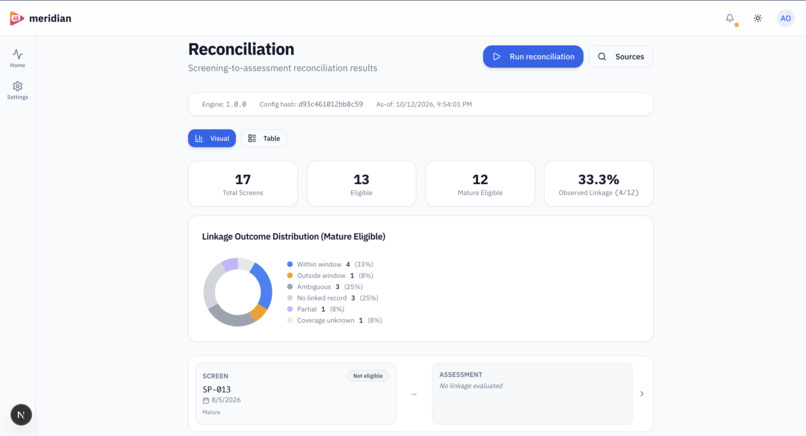Switch to the Table view
This screenshot has width=806, height=436.
pyautogui.click(x=264, y=138)
